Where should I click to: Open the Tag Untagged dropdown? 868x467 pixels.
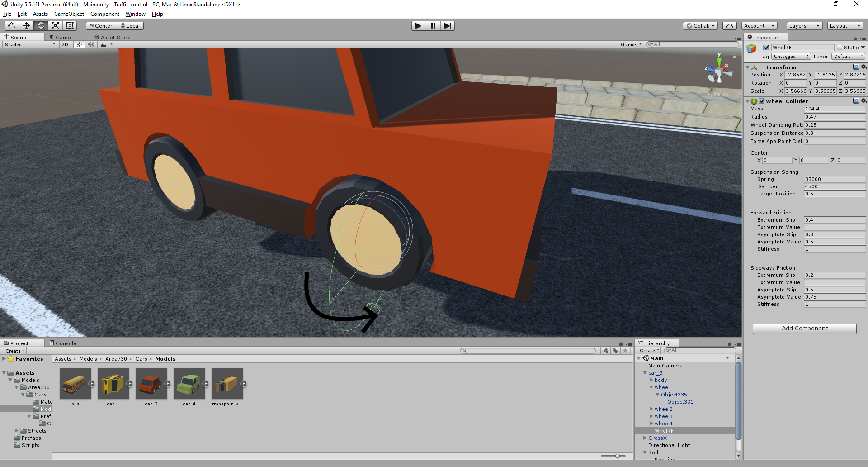(x=791, y=57)
